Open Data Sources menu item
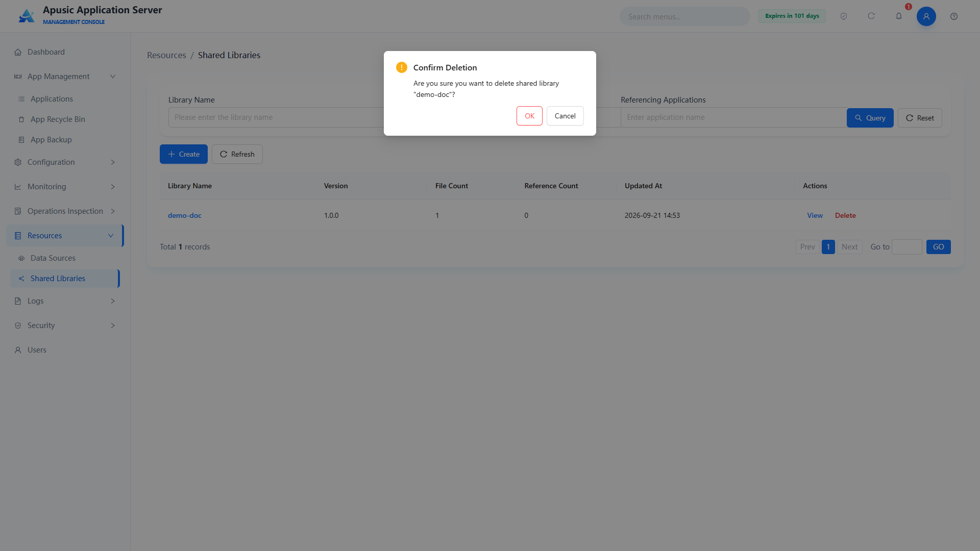Image resolution: width=980 pixels, height=551 pixels. 65,258
